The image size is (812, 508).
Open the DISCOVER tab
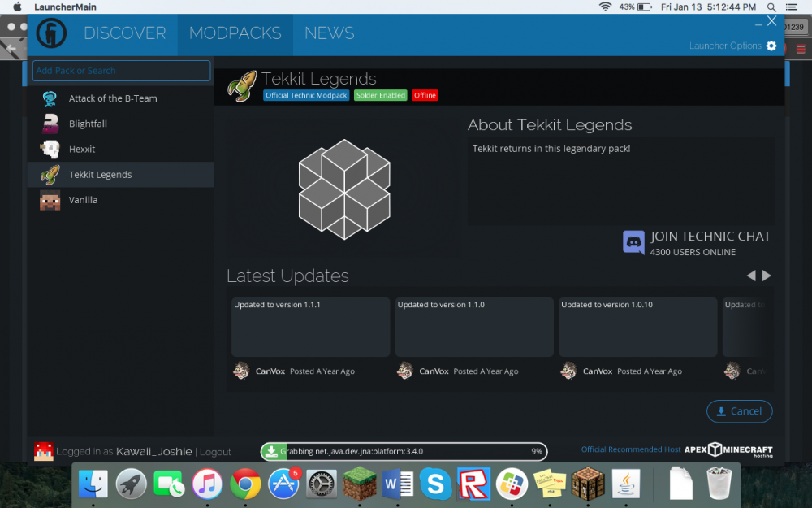[x=125, y=33]
